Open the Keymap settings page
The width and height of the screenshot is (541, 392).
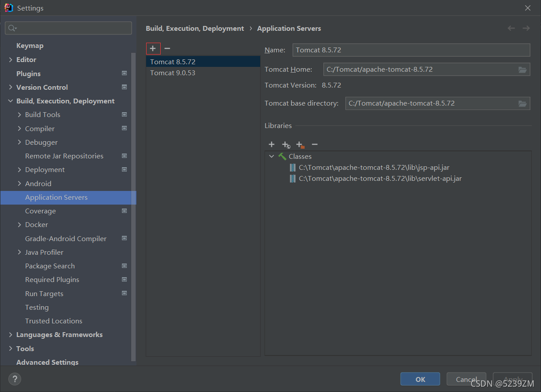(x=30, y=46)
